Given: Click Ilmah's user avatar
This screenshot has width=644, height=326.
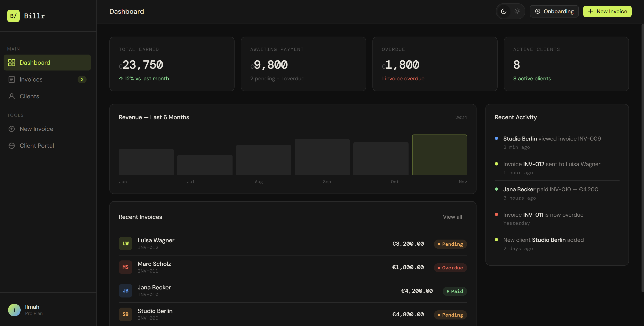Looking at the screenshot, I should pyautogui.click(x=14, y=310).
